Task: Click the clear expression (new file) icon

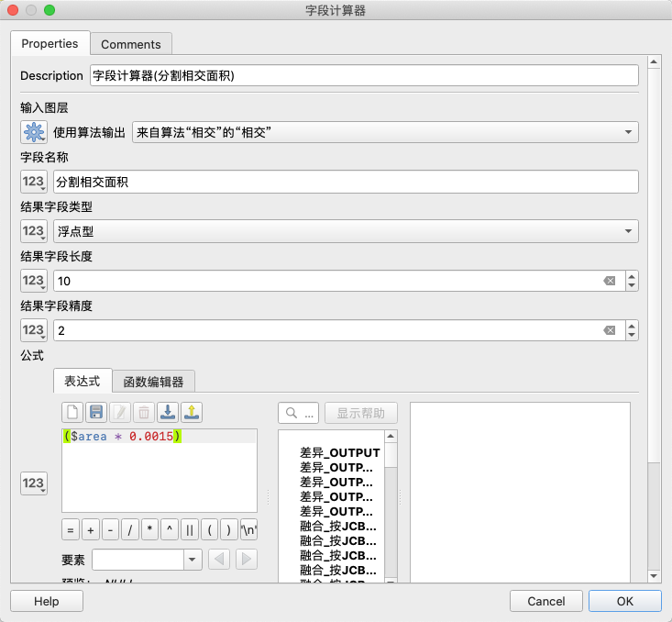Action: 72,412
